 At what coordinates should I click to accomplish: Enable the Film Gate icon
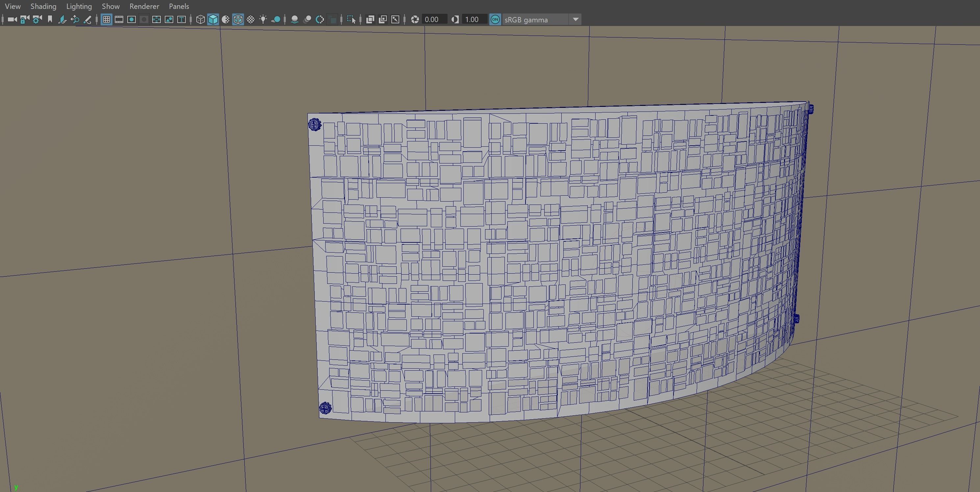(x=119, y=19)
